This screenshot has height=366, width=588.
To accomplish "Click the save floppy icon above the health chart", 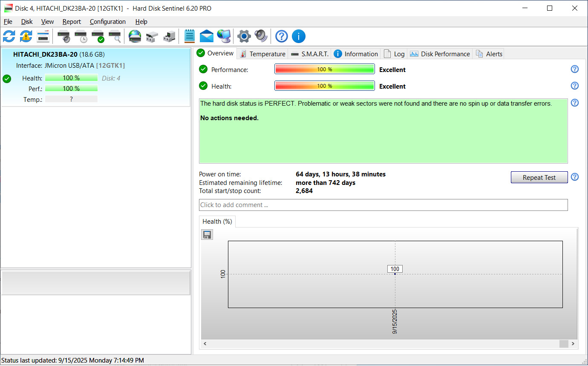I will (207, 235).
